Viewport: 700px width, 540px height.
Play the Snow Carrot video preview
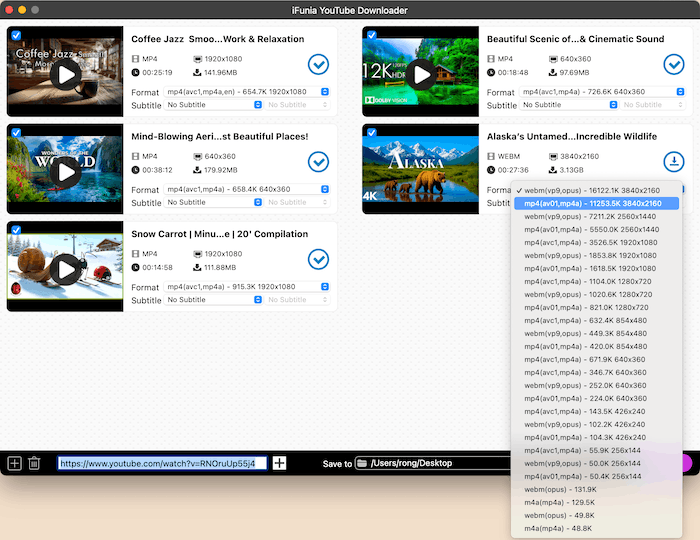66,267
